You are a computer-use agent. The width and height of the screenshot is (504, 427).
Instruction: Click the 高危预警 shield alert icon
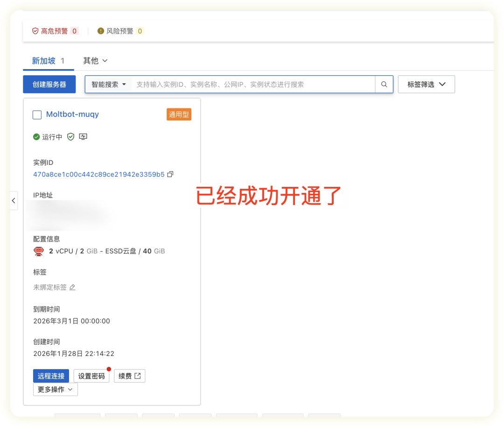click(35, 31)
